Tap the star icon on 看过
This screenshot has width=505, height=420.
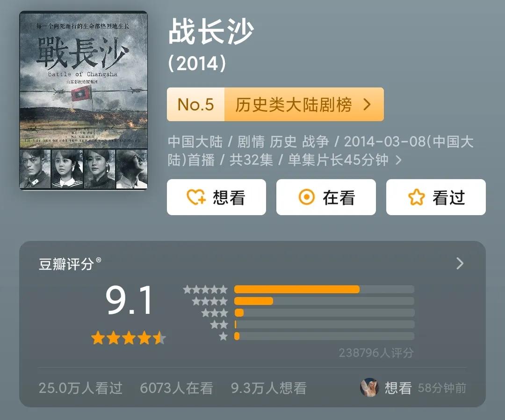[417, 197]
